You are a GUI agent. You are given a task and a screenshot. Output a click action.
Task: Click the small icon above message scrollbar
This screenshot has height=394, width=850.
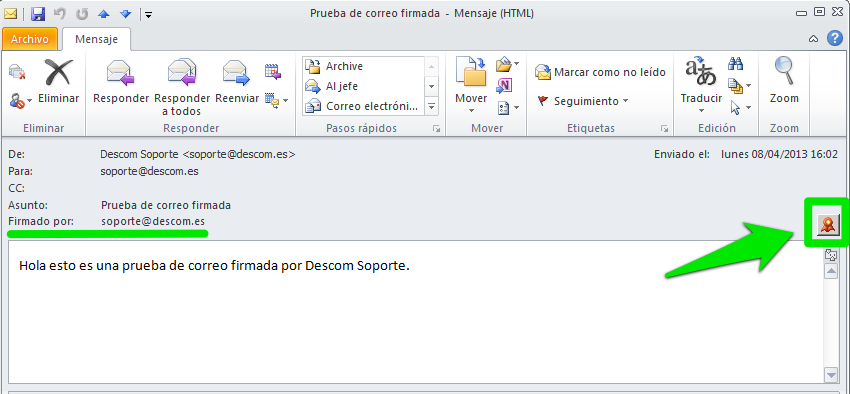click(830, 255)
